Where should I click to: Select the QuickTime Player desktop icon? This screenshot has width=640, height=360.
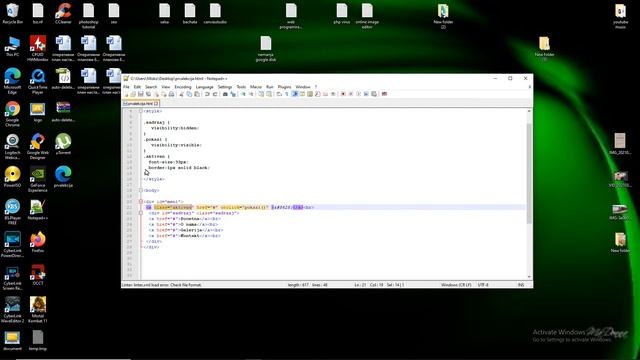coord(38,81)
